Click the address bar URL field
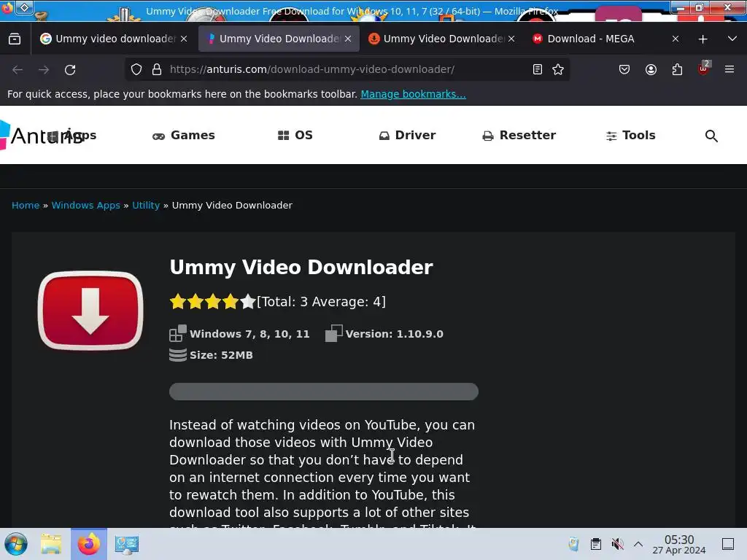This screenshot has width=747, height=560. [347, 69]
